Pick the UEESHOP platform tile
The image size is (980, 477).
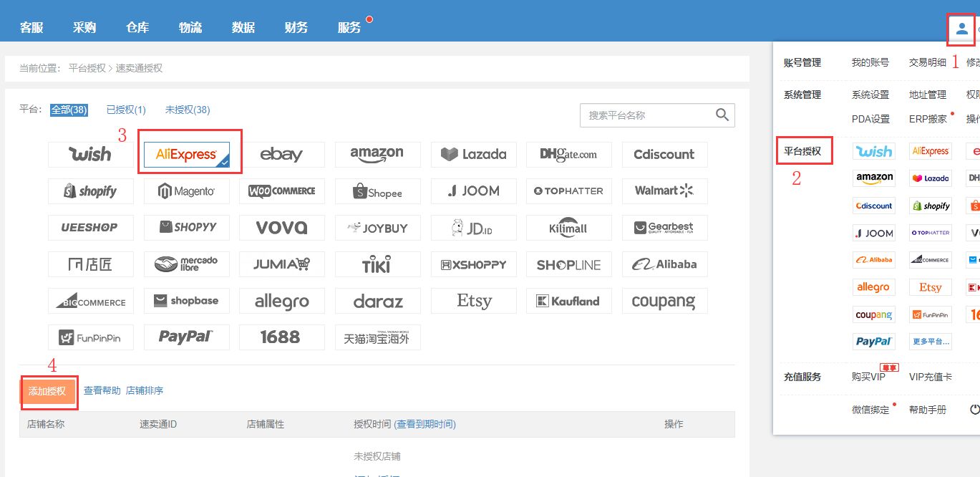[x=91, y=228]
